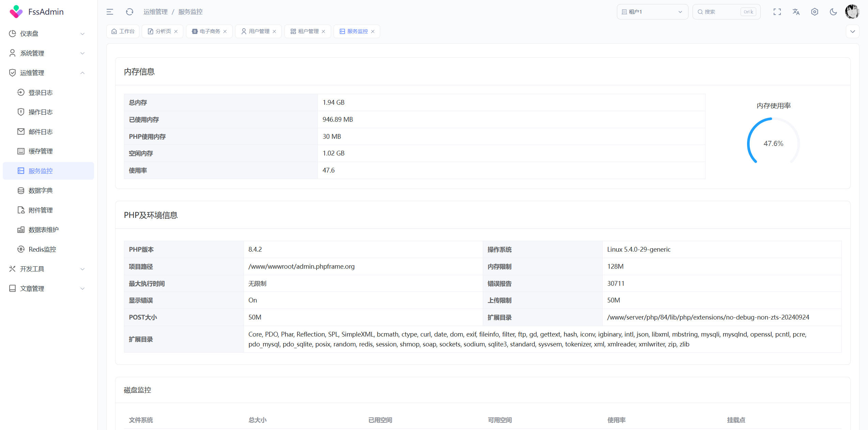Collapse the sidebar menu hamburger icon
Viewport: 868px width, 430px height.
coord(110,12)
